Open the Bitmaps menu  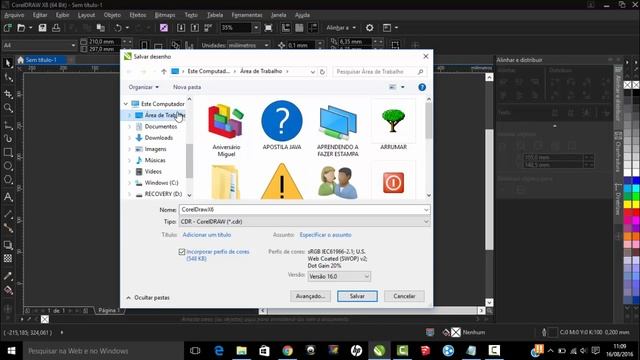click(x=165, y=15)
